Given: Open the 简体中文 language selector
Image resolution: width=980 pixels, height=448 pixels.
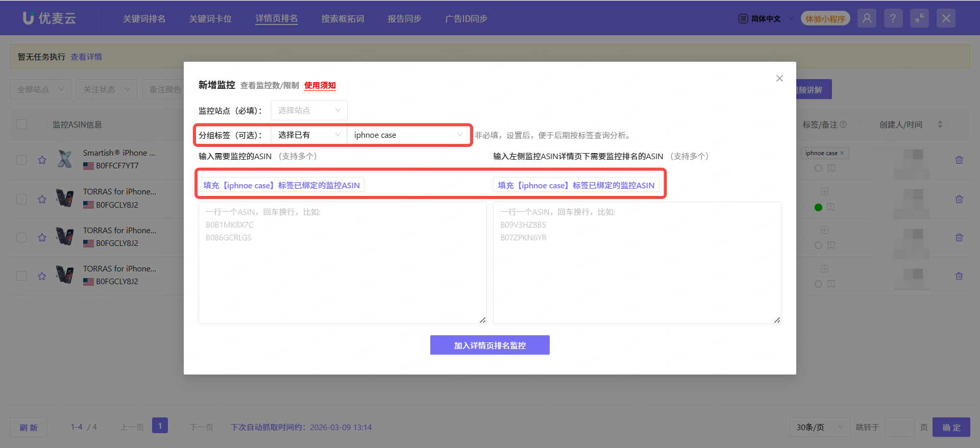Looking at the screenshot, I should [x=766, y=19].
